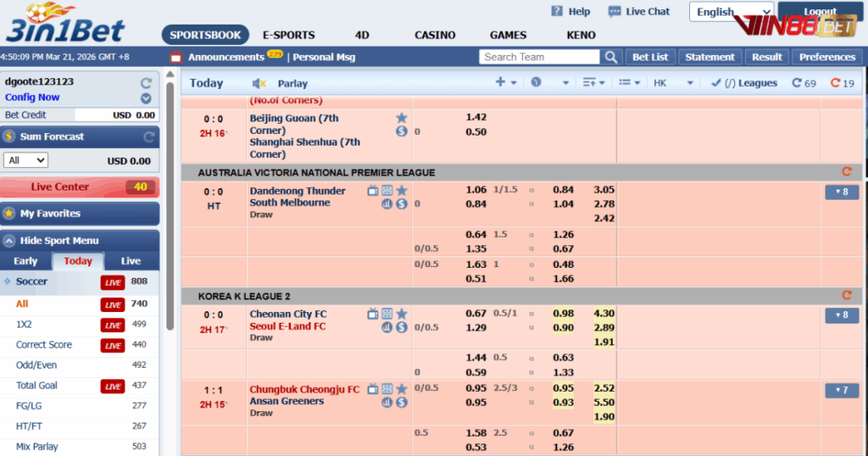Click odds 4.30 for Cheonan City FC

604,314
